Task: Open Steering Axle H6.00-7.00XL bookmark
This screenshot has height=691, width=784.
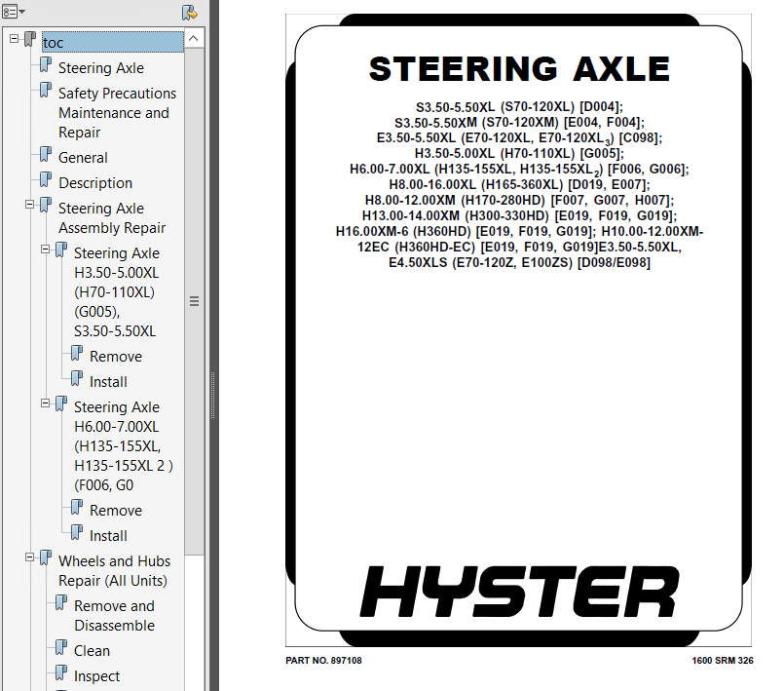Action: 124,445
